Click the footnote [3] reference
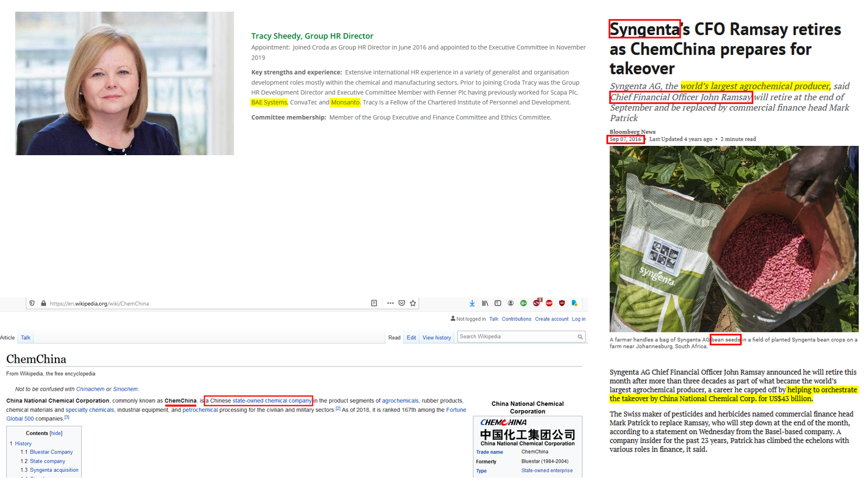This screenshot has width=868, height=490. (67, 417)
